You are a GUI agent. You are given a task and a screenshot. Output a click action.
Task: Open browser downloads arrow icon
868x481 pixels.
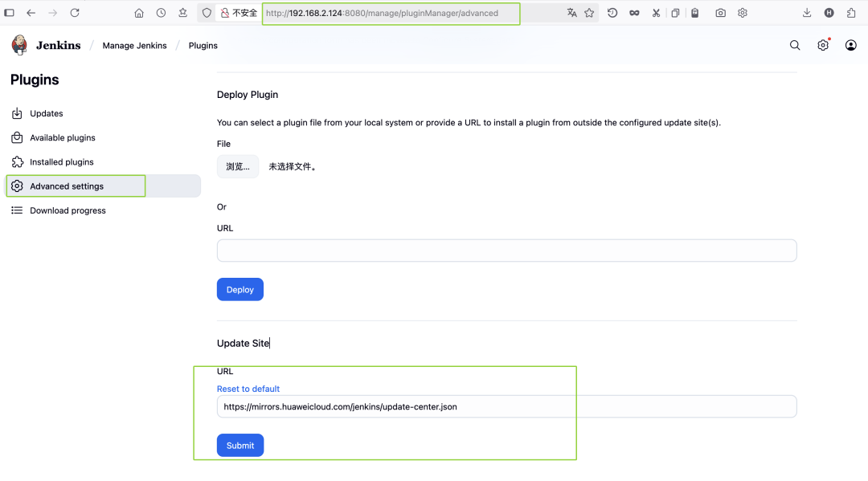tap(807, 13)
